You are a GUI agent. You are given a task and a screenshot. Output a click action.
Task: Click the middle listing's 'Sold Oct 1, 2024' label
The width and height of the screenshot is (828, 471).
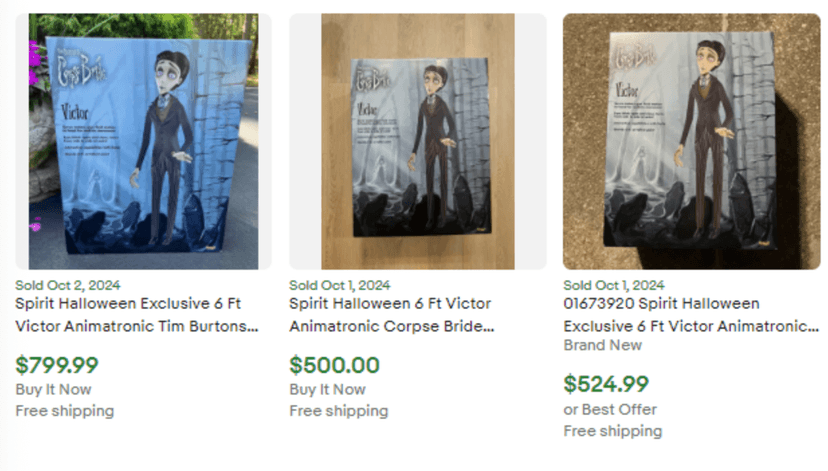[340, 285]
